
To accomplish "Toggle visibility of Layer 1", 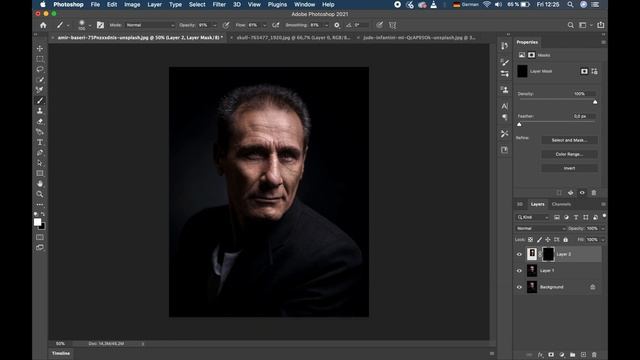I will pos(519,271).
